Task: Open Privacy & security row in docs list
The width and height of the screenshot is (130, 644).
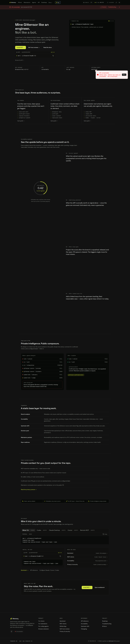Action: 87,564
